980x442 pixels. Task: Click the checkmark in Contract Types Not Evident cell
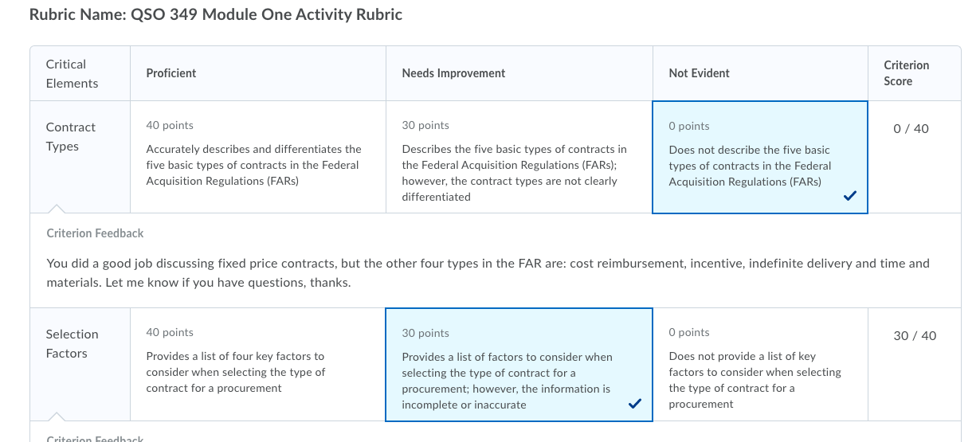point(850,198)
